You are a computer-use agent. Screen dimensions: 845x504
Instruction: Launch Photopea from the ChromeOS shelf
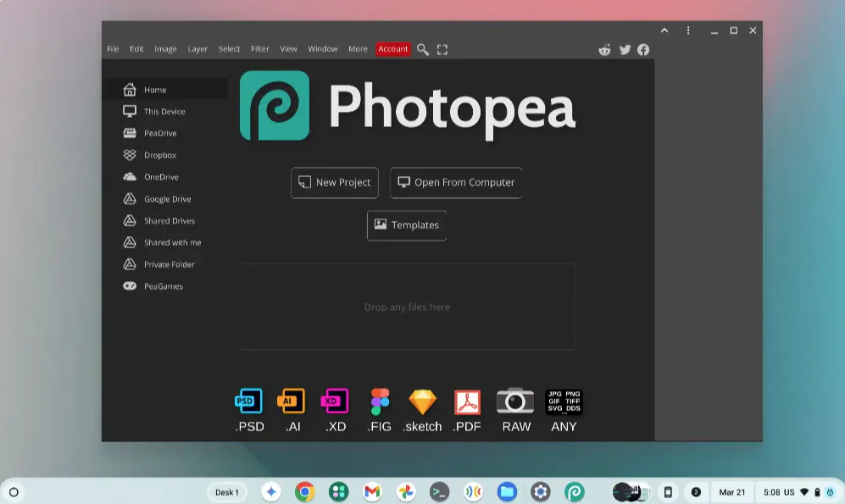pos(575,491)
